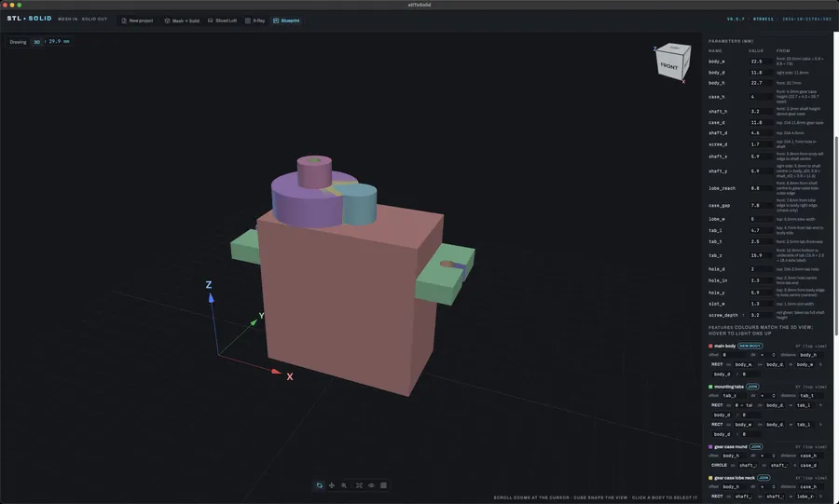The image size is (839, 504).
Task: Open the dir dropdown for mounting tabs
Action: click(767, 396)
